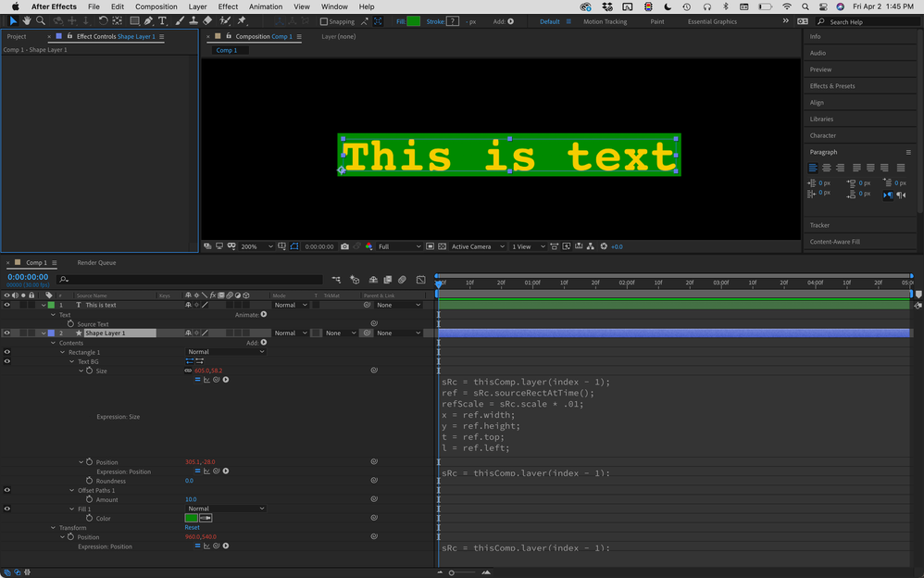The width and height of the screenshot is (924, 578).
Task: Open the Motion Tracking workspace
Action: click(605, 21)
